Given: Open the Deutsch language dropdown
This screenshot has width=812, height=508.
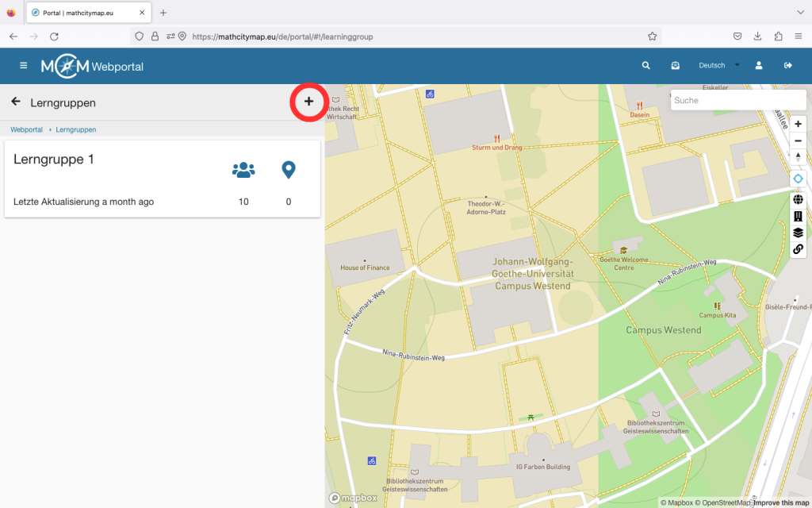Looking at the screenshot, I should click(x=718, y=66).
